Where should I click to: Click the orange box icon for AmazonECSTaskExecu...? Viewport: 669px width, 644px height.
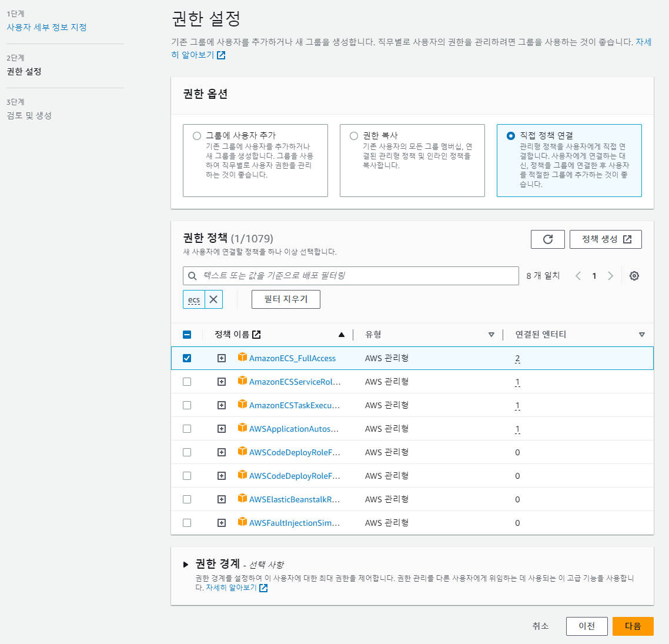click(x=242, y=404)
